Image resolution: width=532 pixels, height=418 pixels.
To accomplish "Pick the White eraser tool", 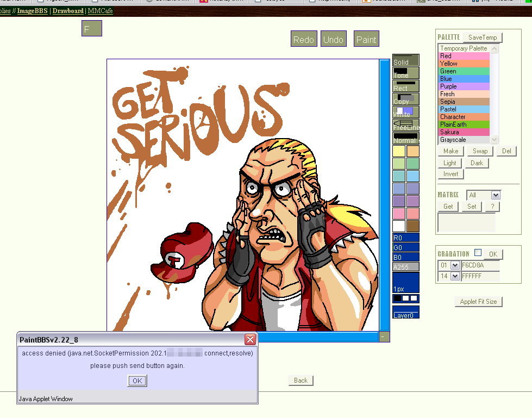I will tap(405, 112).
